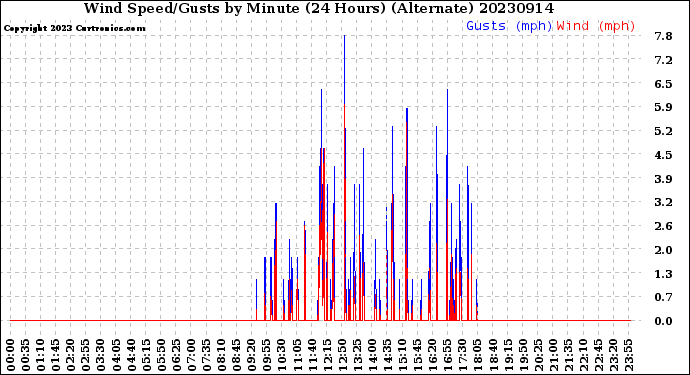Click the x-axis time label 09:20
Image resolution: width=690 pixels, height=375 pixels.
[x=251, y=355]
